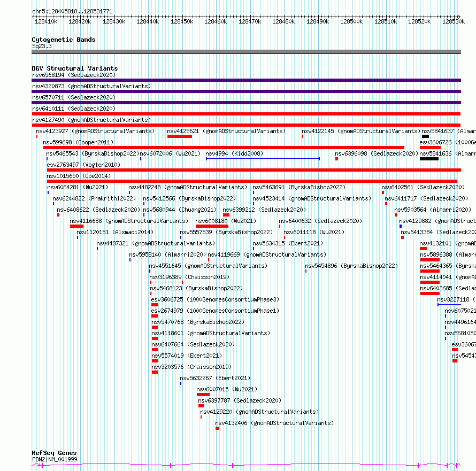Image resolution: width=476 pixels, height=471 pixels.
Task: Select the nsv6244822 (Prakrithi2022) label
Action: pos(94,198)
